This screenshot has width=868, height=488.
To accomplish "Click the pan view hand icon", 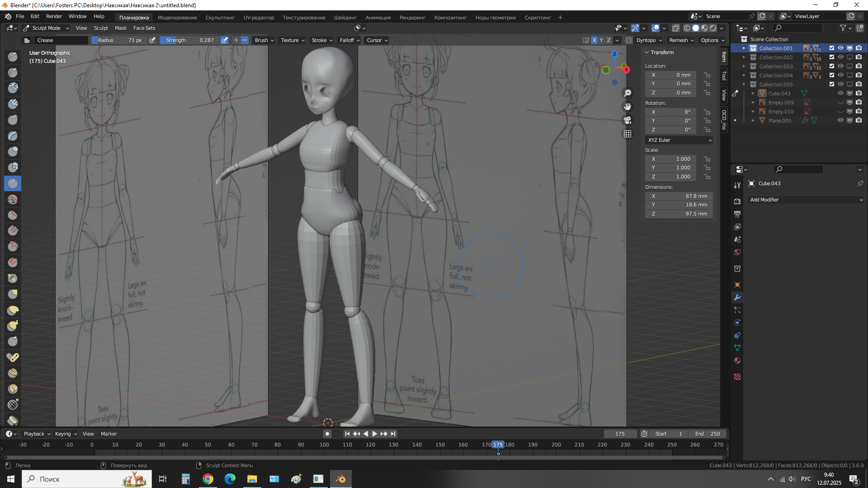I will click(627, 107).
